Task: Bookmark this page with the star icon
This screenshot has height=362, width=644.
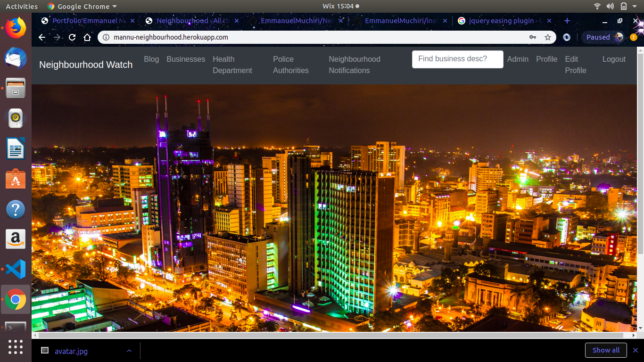Action: 547,37
